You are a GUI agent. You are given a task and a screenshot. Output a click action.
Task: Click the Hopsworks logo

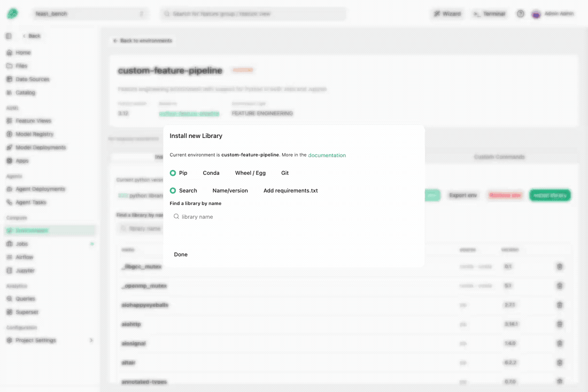click(12, 14)
